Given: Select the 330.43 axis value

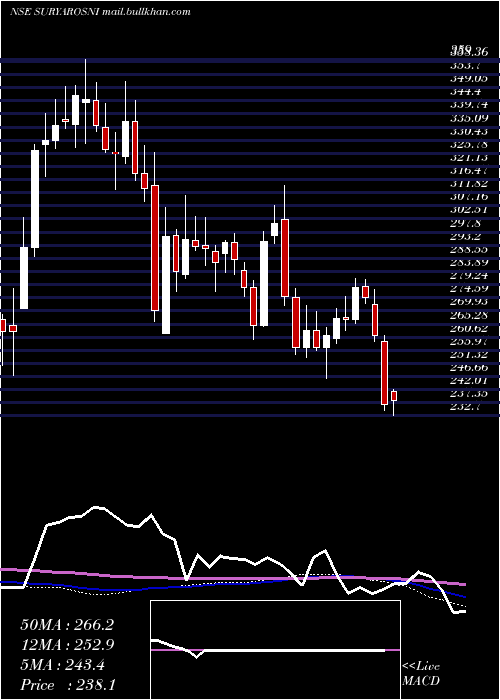Looking at the screenshot, I should point(468,132).
